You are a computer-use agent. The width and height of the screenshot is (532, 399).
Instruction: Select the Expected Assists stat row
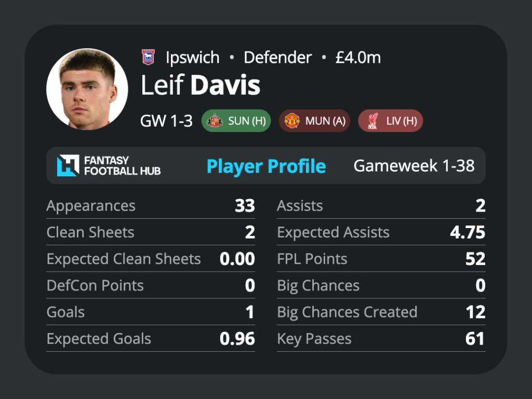381,232
